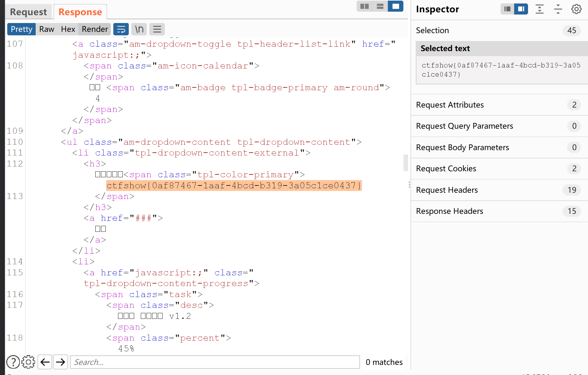Click the Inspector expand all sections icon
588x375 pixels.
[x=539, y=9]
